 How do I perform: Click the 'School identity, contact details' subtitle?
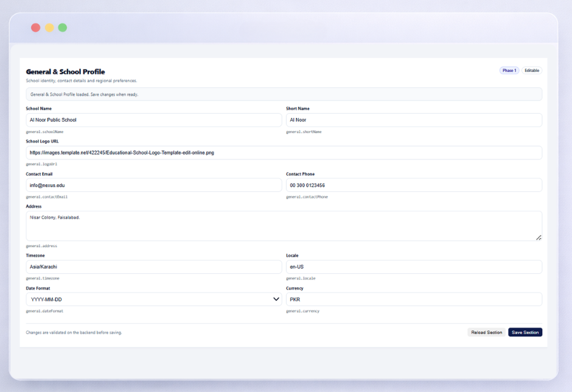pyautogui.click(x=82, y=81)
